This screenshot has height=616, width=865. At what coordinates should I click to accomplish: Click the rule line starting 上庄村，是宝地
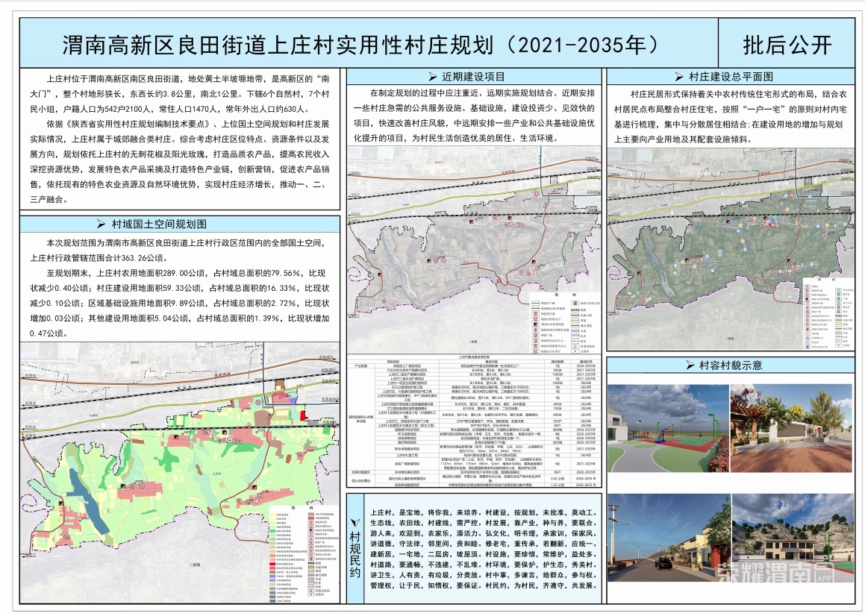pyautogui.click(x=484, y=512)
